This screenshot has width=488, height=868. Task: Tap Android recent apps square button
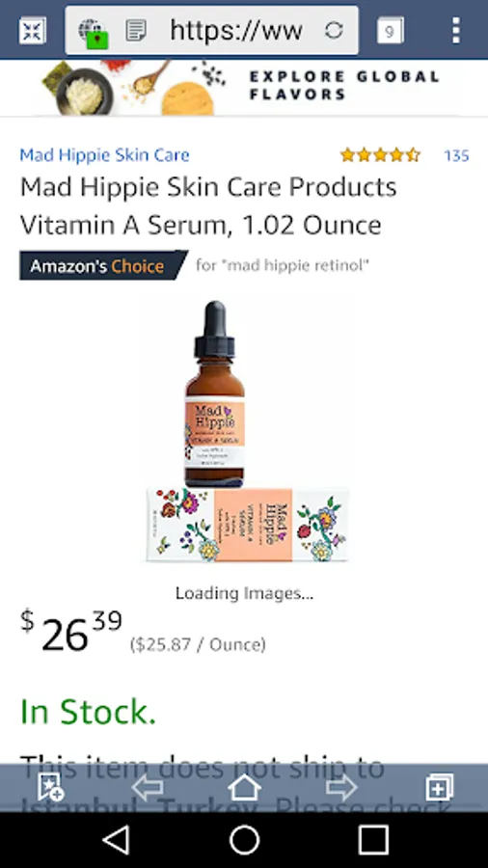[373, 840]
